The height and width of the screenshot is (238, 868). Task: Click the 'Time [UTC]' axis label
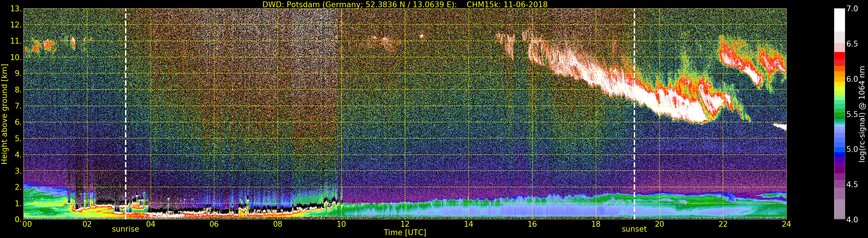405,233
